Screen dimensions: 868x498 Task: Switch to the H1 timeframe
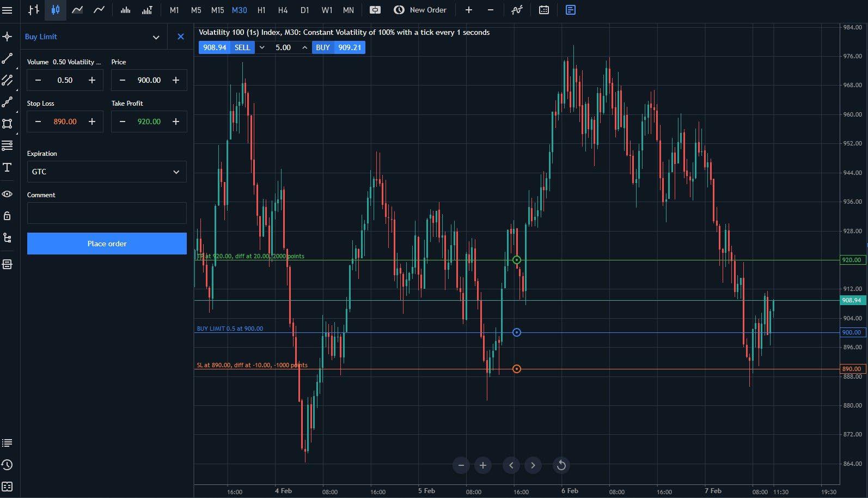pyautogui.click(x=261, y=10)
